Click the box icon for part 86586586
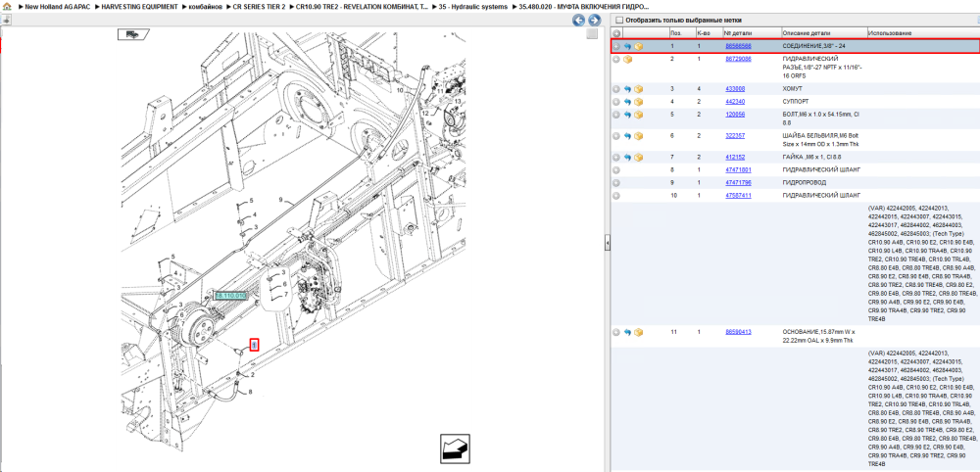Screen dimensions: 980x472 click(638, 46)
